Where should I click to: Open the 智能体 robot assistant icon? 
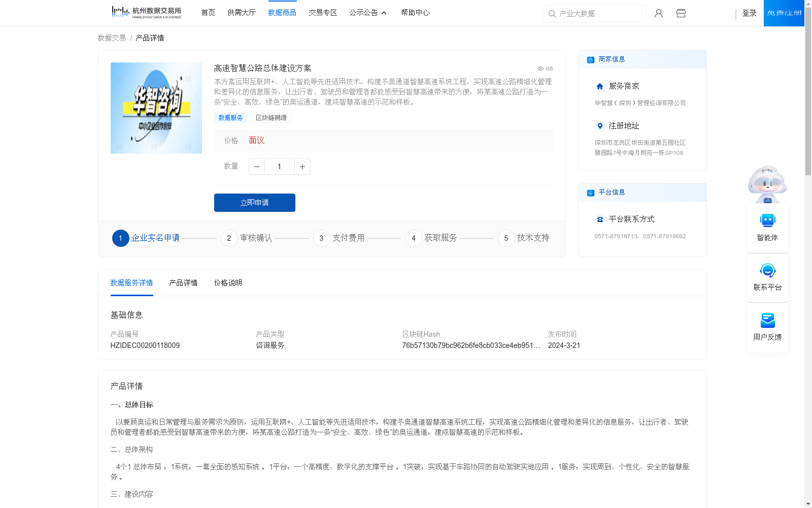[x=767, y=220]
